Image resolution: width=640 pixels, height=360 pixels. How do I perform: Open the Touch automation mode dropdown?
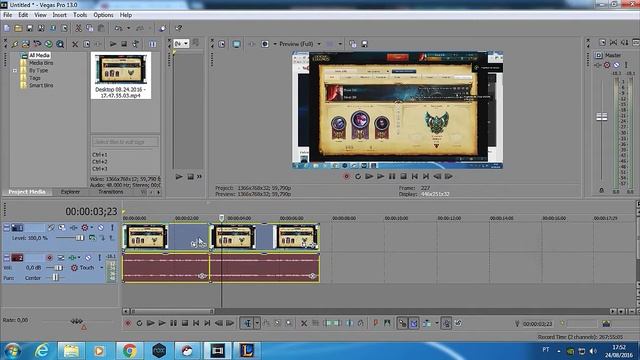coord(102,268)
